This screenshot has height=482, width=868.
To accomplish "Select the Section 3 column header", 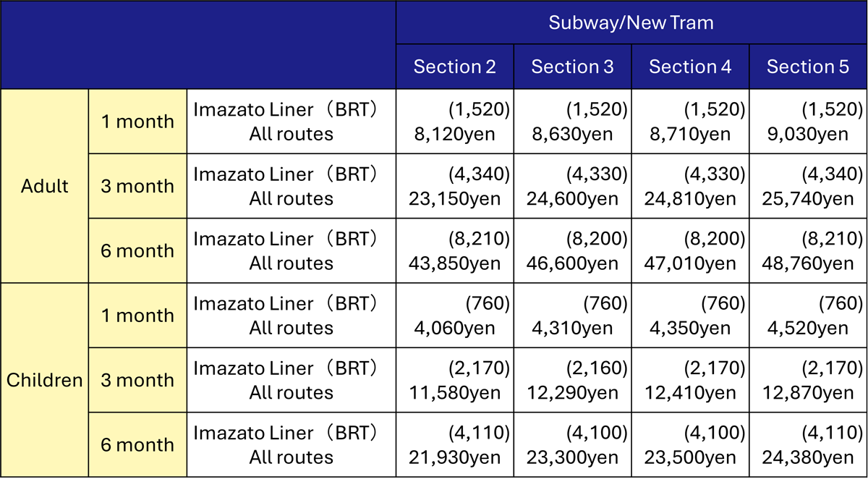I will pos(573,67).
